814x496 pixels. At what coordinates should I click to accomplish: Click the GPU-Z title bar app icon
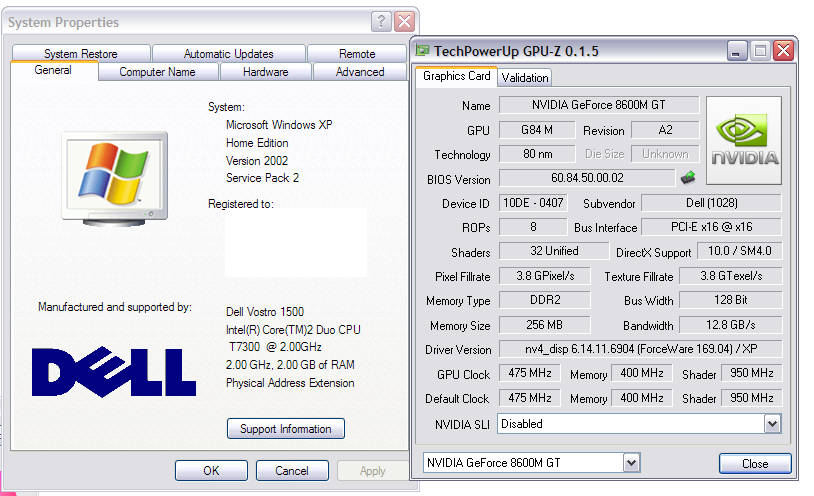pos(423,50)
